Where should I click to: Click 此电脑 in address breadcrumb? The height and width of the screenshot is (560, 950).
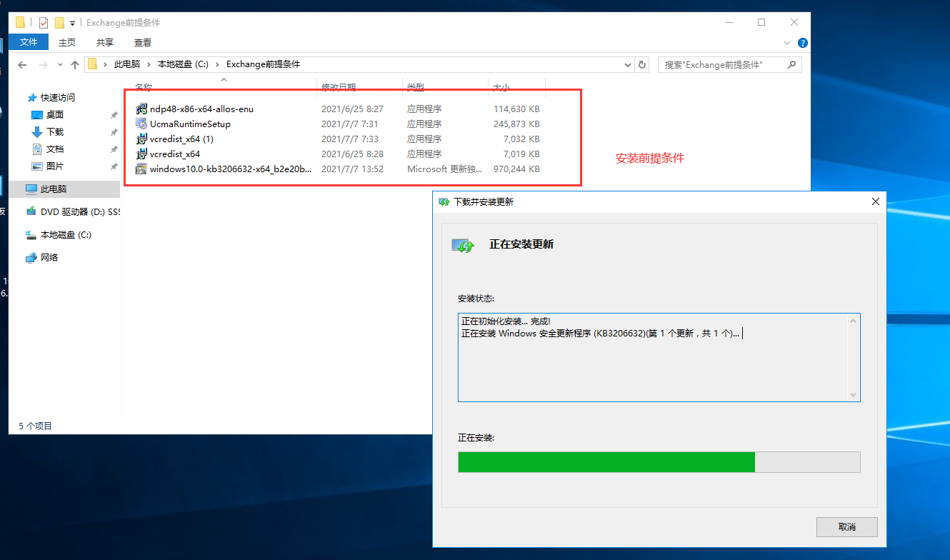(127, 64)
